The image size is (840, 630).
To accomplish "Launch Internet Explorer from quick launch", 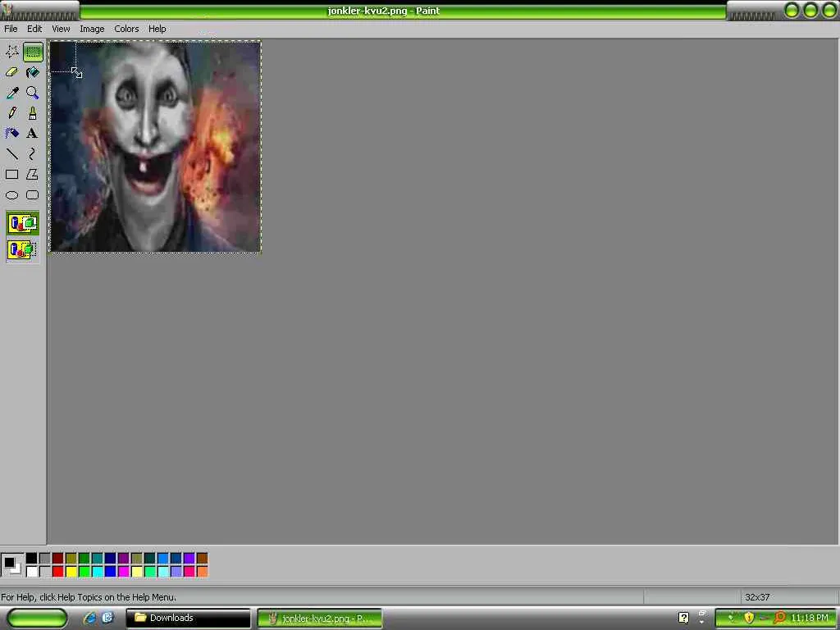I will tap(90, 619).
